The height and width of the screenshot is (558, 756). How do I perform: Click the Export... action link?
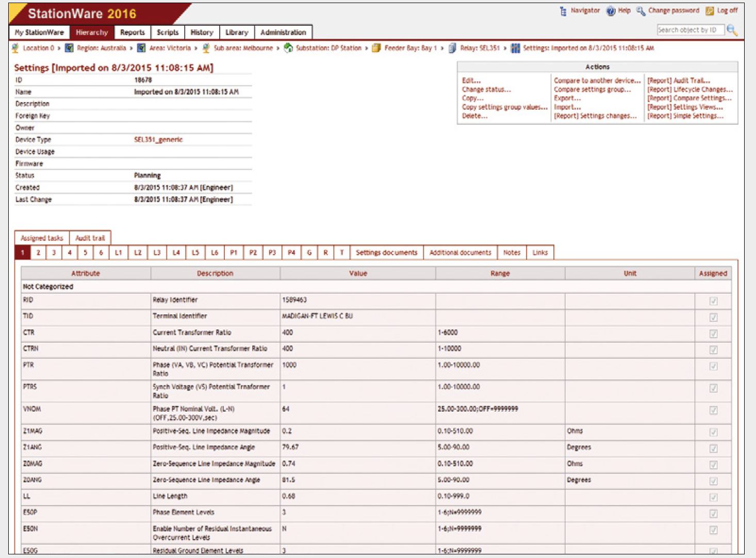tap(567, 98)
